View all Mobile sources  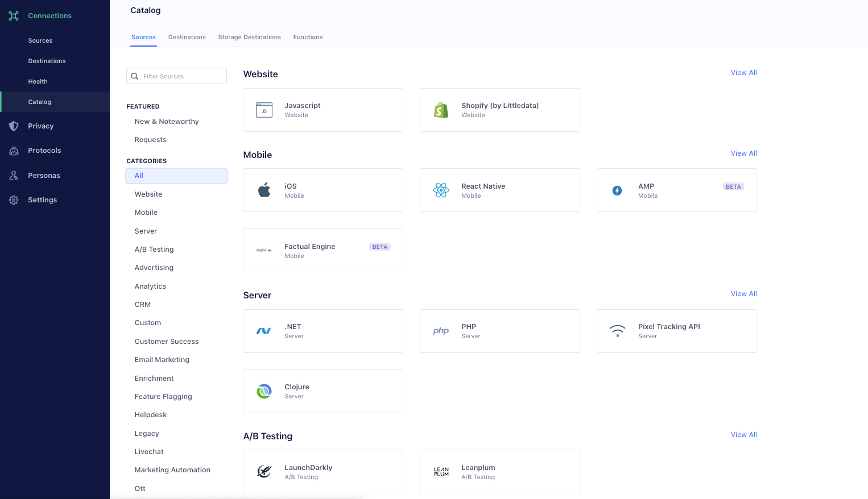tap(744, 153)
